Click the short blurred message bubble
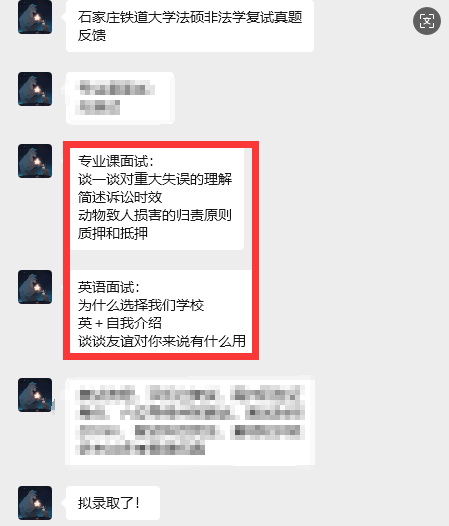The image size is (449, 526). [x=120, y=98]
